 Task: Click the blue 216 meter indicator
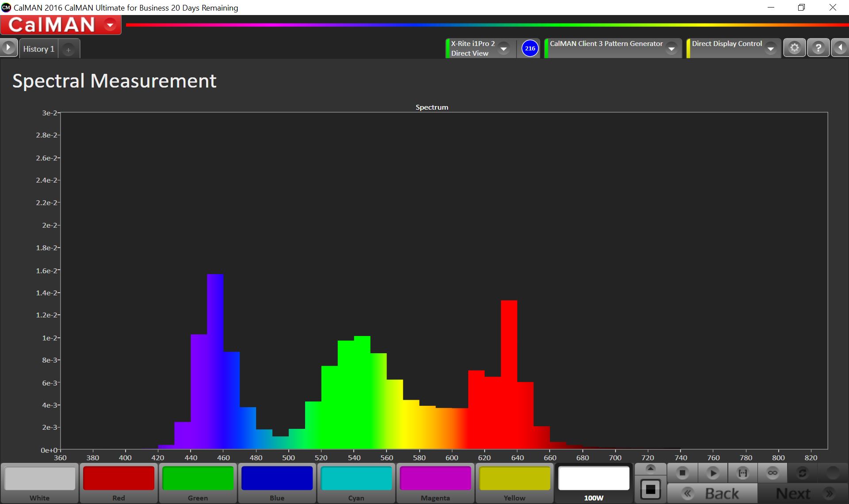tap(530, 48)
